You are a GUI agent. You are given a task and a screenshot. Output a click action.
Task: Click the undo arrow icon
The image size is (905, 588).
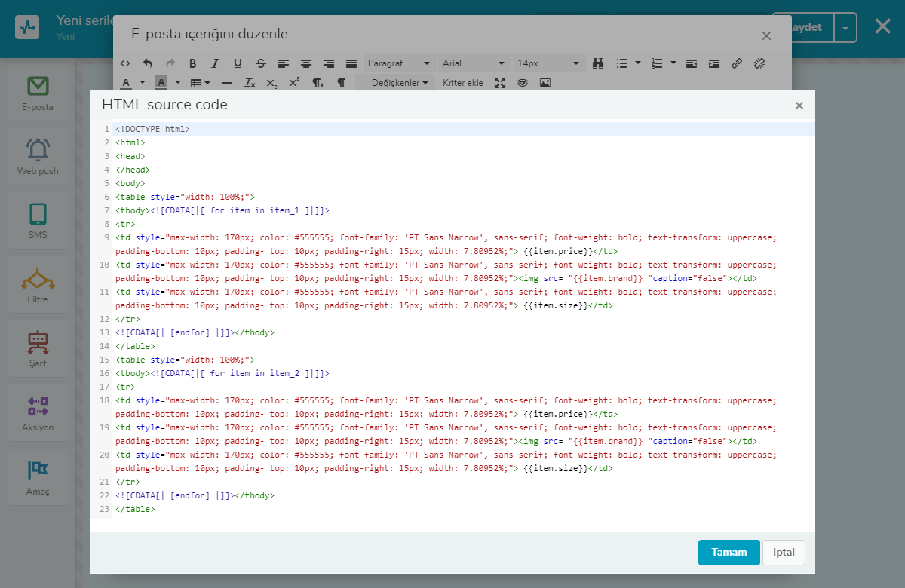[148, 63]
